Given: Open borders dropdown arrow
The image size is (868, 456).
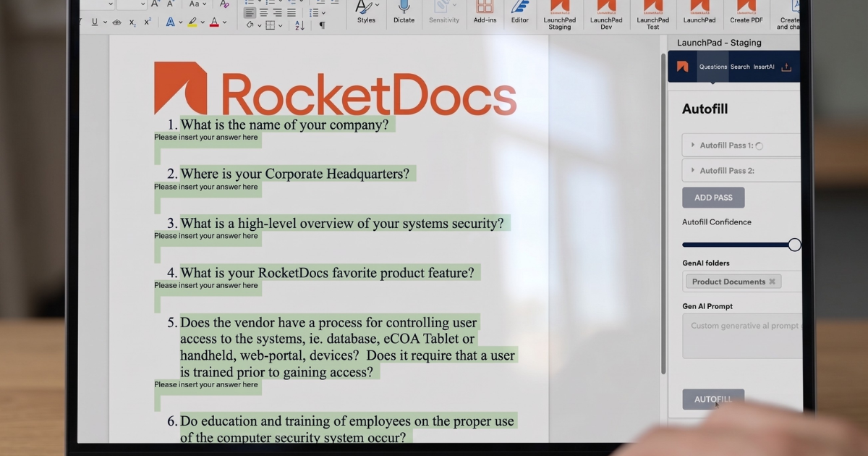Looking at the screenshot, I should pyautogui.click(x=280, y=25).
